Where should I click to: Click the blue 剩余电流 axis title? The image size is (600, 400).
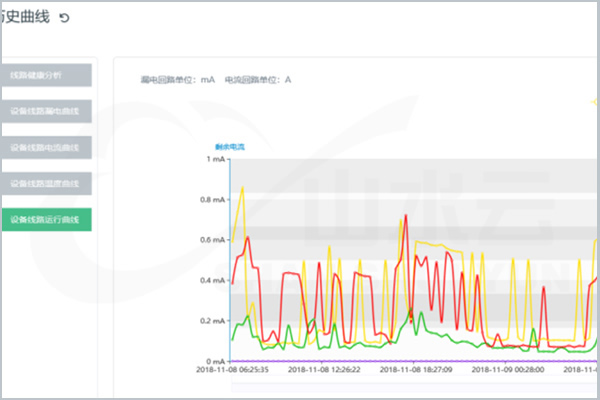click(230, 147)
